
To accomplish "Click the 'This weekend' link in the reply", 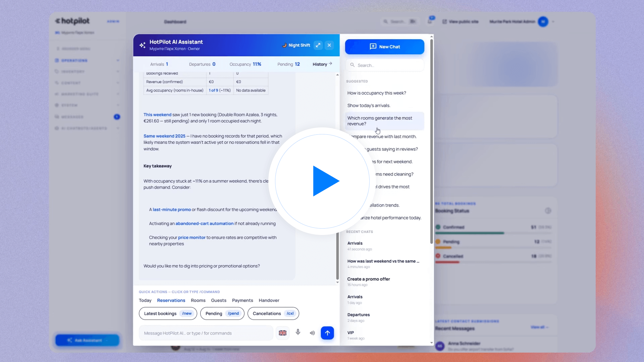I will (157, 115).
